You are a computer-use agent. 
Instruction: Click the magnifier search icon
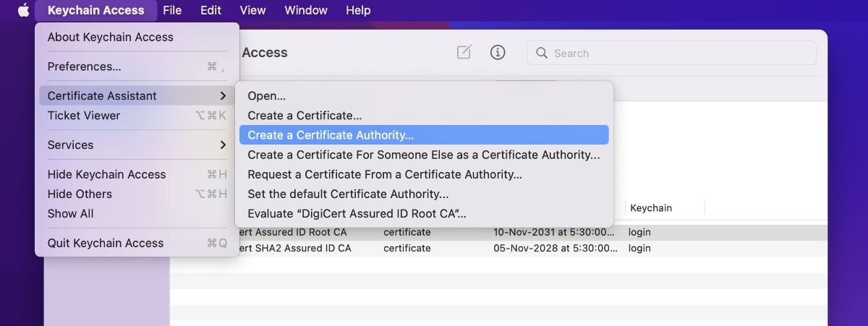[x=542, y=53]
